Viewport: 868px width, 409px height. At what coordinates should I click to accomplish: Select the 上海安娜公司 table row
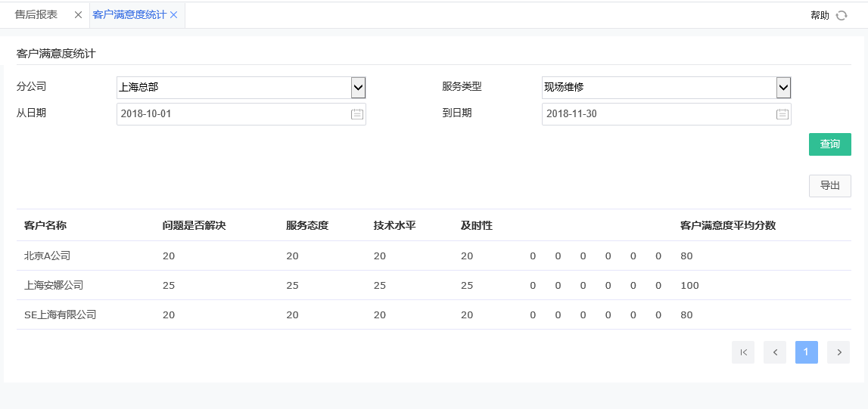pos(54,286)
